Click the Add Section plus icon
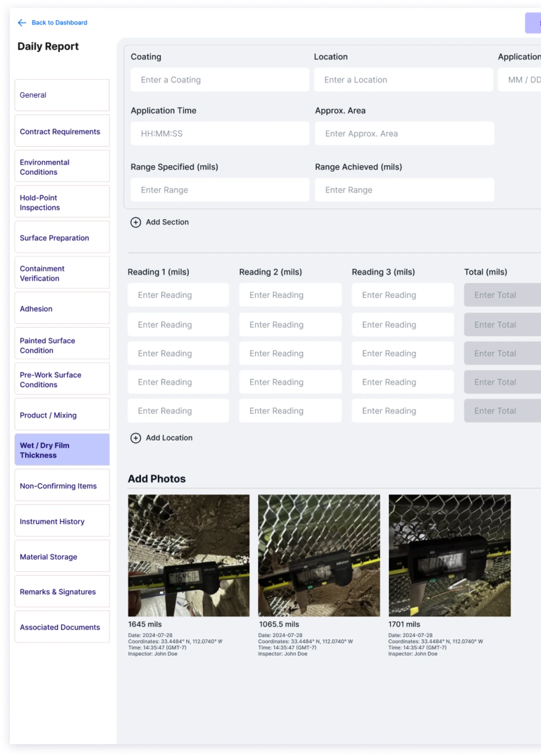Image resolution: width=541 pixels, height=756 pixels. [136, 222]
